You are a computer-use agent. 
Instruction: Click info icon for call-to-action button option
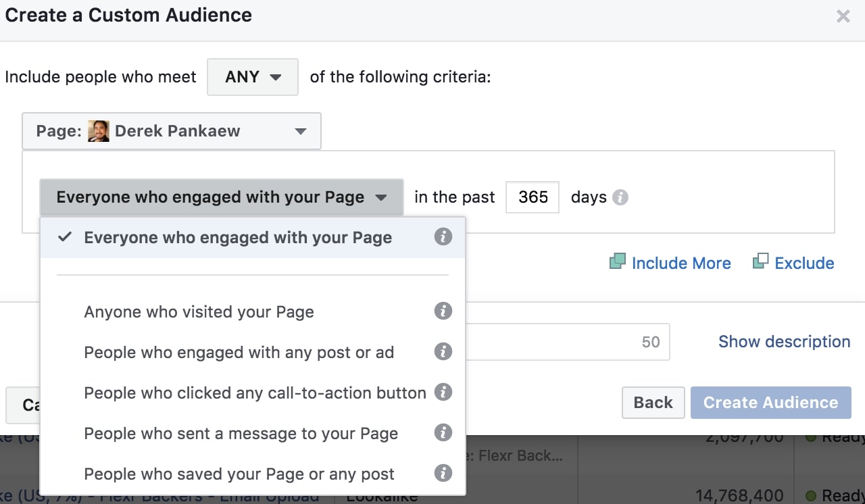pos(443,393)
